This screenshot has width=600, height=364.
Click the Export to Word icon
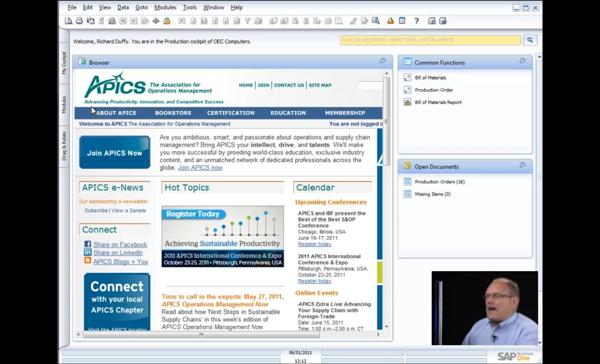coord(134,21)
